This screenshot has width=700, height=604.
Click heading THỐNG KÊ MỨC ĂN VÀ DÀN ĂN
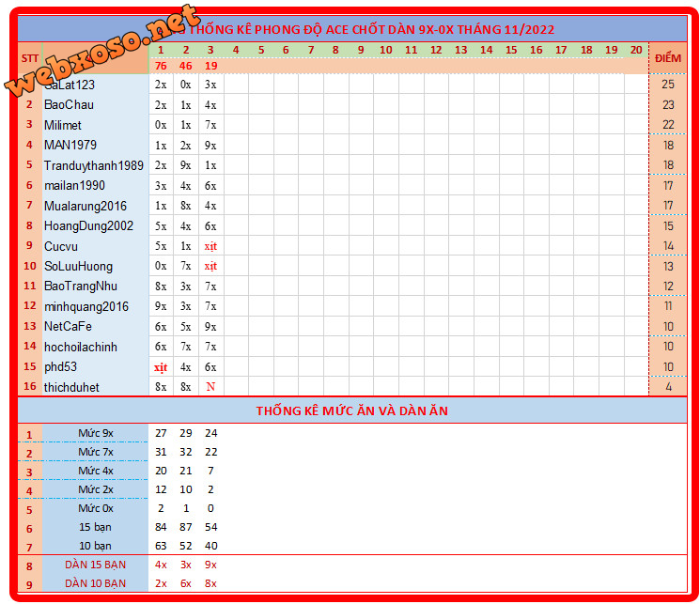click(351, 410)
